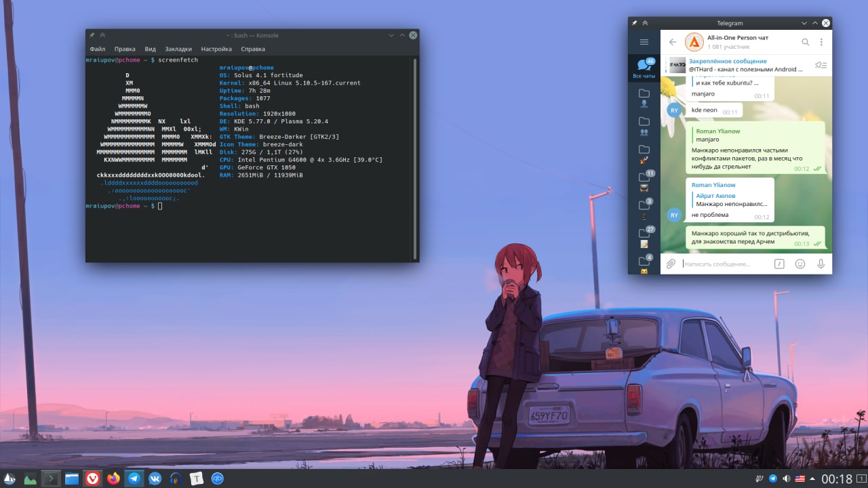The image size is (868, 488).
Task: Open the "Файл" menu in Konsole
Action: 97,49
